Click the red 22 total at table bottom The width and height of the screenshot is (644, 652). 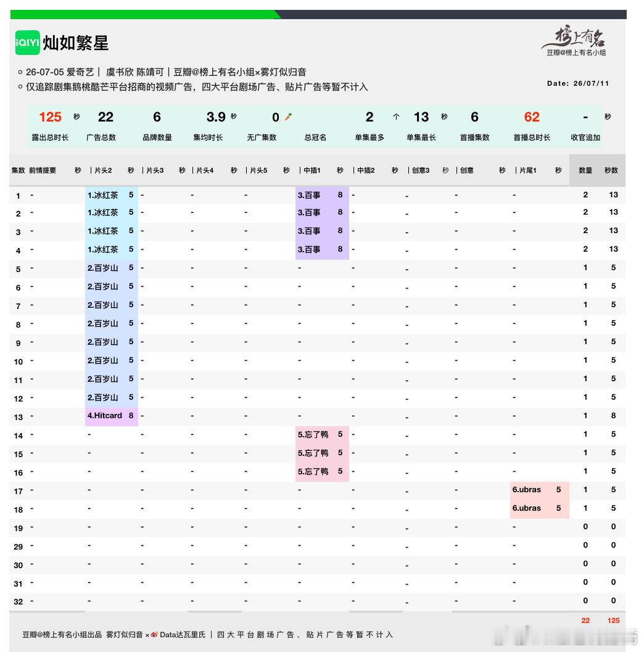point(585,621)
